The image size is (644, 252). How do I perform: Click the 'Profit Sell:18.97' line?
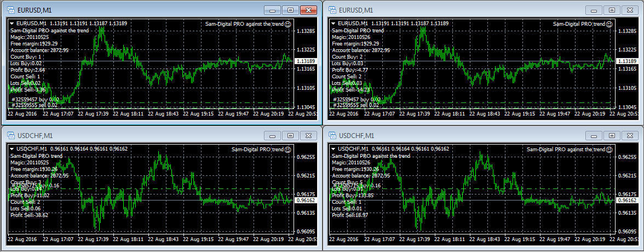350,215
